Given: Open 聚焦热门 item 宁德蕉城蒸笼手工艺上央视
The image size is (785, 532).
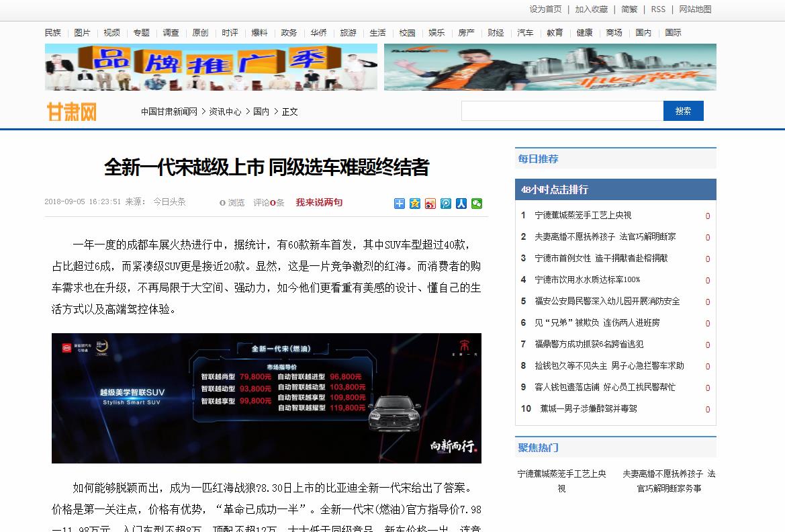Looking at the screenshot, I should point(561,481).
